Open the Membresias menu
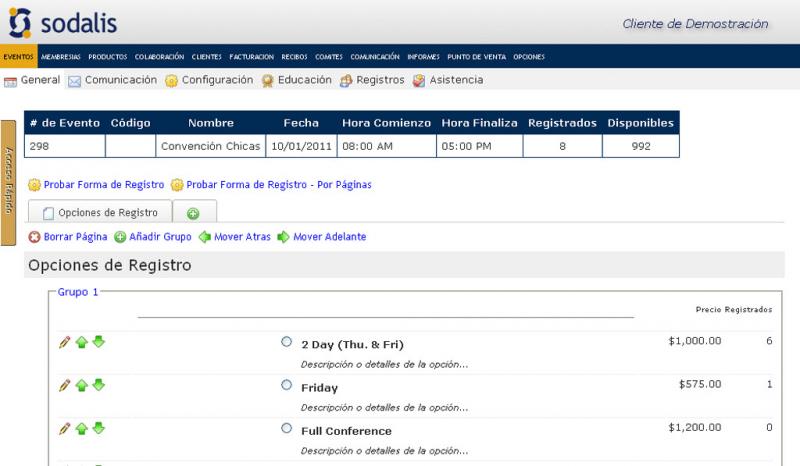 [61, 57]
